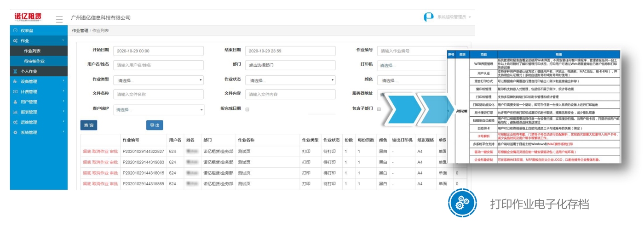
Task: Open the 仪表盘 dashboard sidebar item
Action: 27,30
